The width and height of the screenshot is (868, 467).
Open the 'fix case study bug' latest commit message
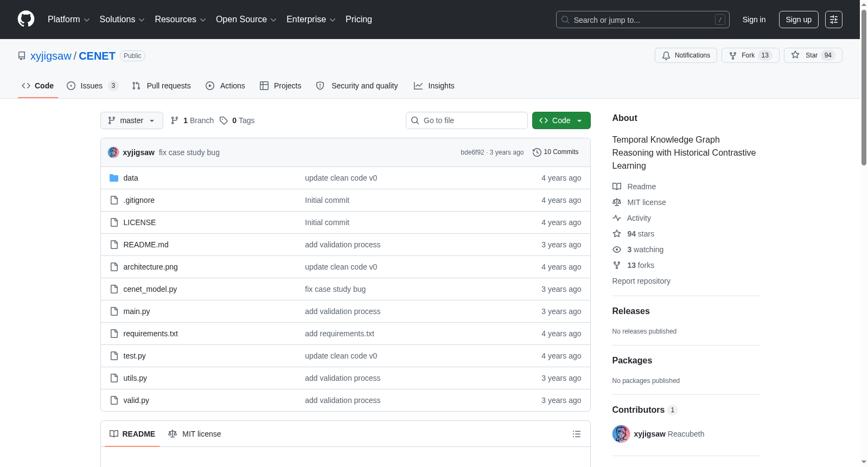click(x=189, y=152)
